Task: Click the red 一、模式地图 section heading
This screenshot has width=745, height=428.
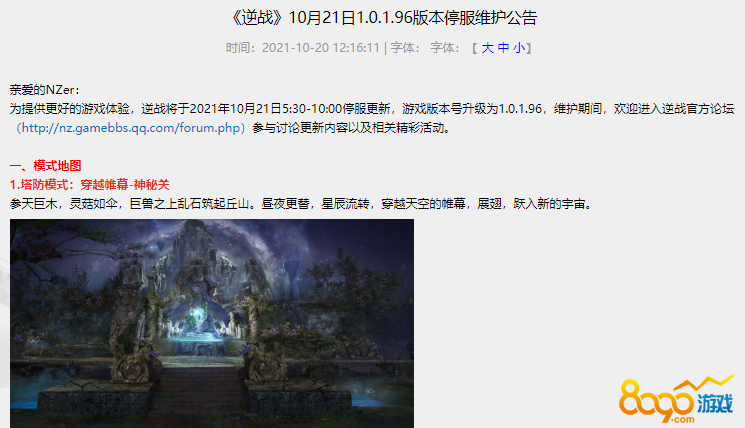Action: (x=46, y=166)
